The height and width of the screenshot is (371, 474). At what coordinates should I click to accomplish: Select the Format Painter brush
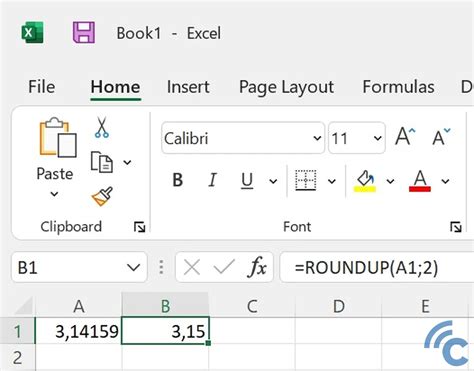coord(102,196)
